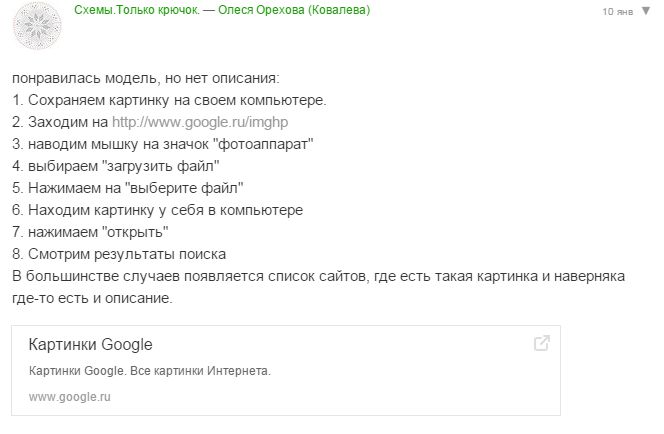Click the closing paragraph В большинстве случаев

(318, 287)
